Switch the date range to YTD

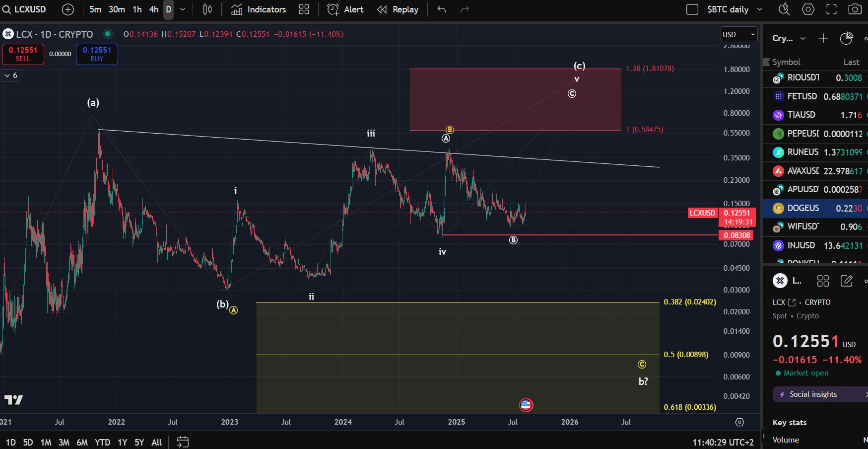coord(102,442)
